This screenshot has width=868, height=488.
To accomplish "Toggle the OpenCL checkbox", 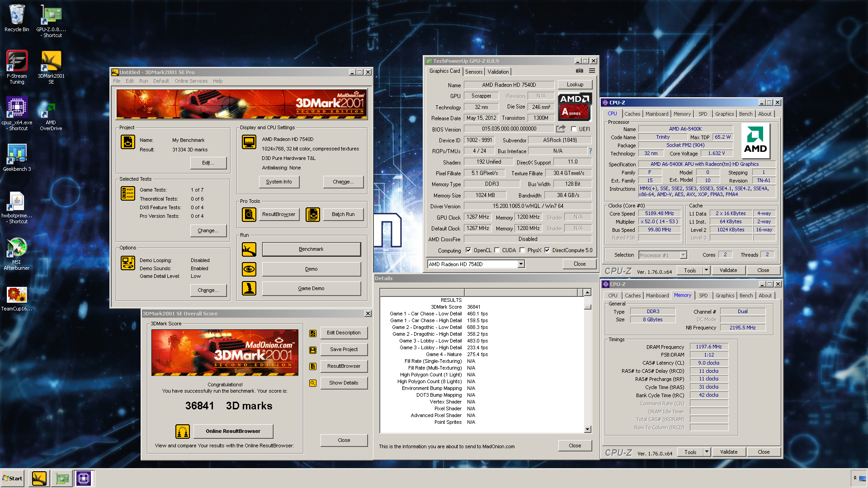I will (x=468, y=250).
